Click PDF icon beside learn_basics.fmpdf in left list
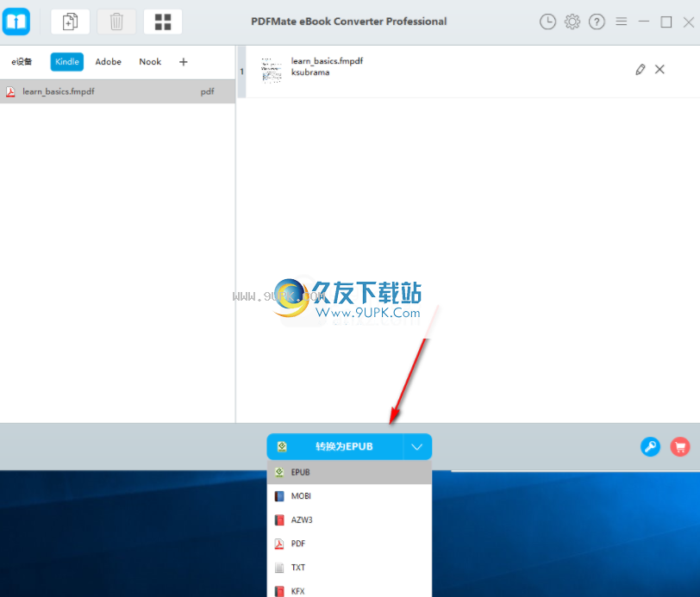The width and height of the screenshot is (700, 597). (10, 92)
